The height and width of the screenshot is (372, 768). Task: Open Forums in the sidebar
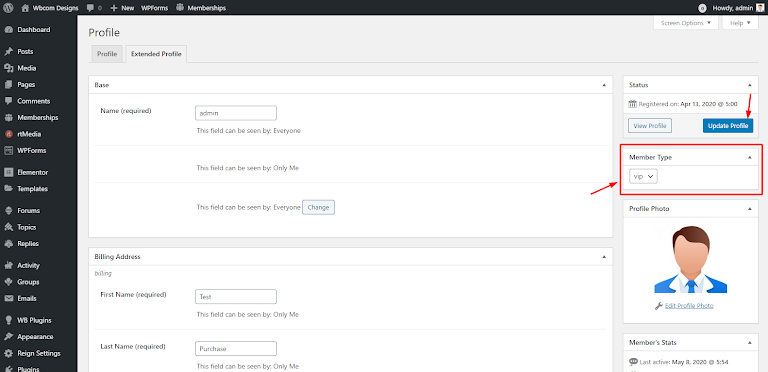(x=28, y=210)
